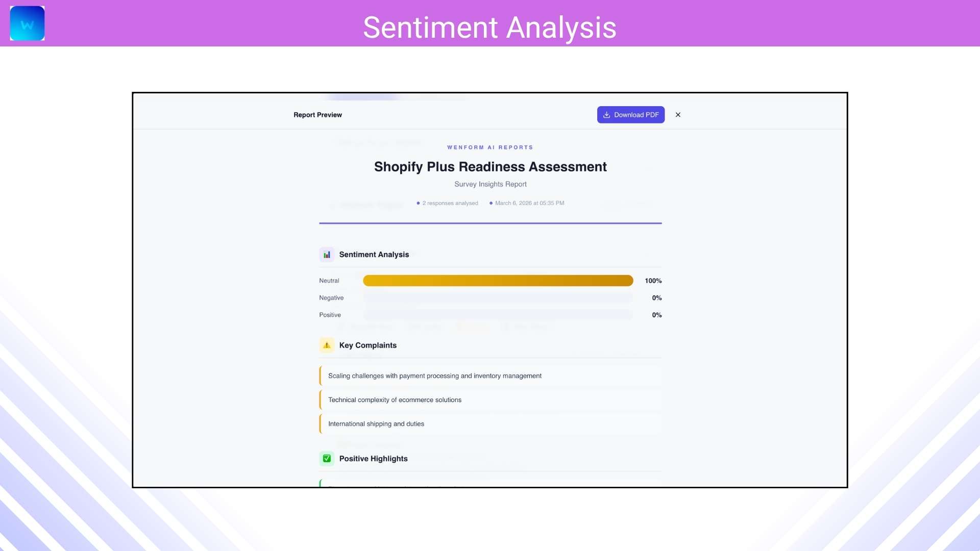This screenshot has width=980, height=551.
Task: Click the Sentiment Analysis bar chart icon
Action: [x=327, y=255]
